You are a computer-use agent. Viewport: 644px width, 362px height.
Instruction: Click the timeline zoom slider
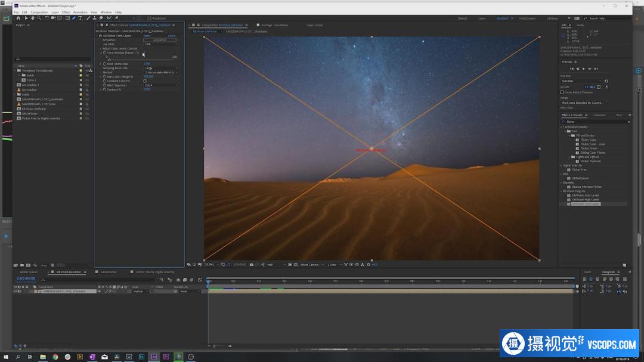coord(214,346)
